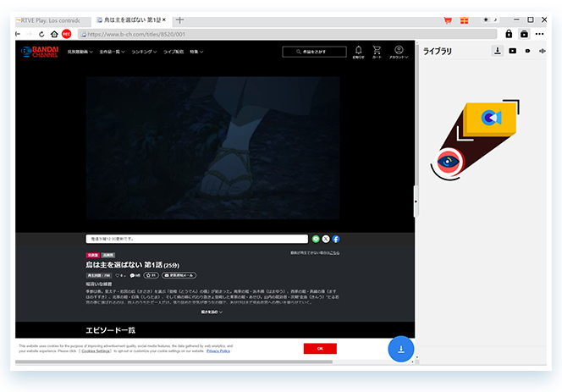Switch to the video tab in library panel
The height and width of the screenshot is (392, 562).
[x=513, y=51]
